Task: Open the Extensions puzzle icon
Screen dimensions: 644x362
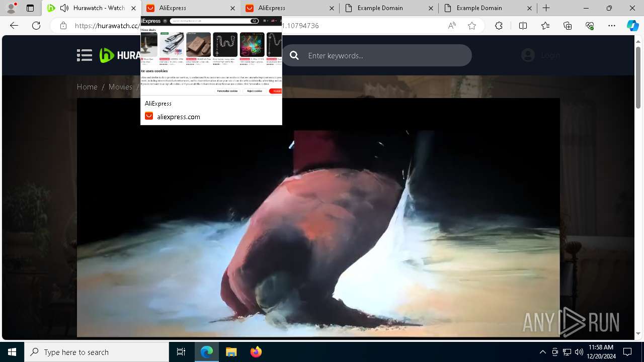Action: [499, 26]
